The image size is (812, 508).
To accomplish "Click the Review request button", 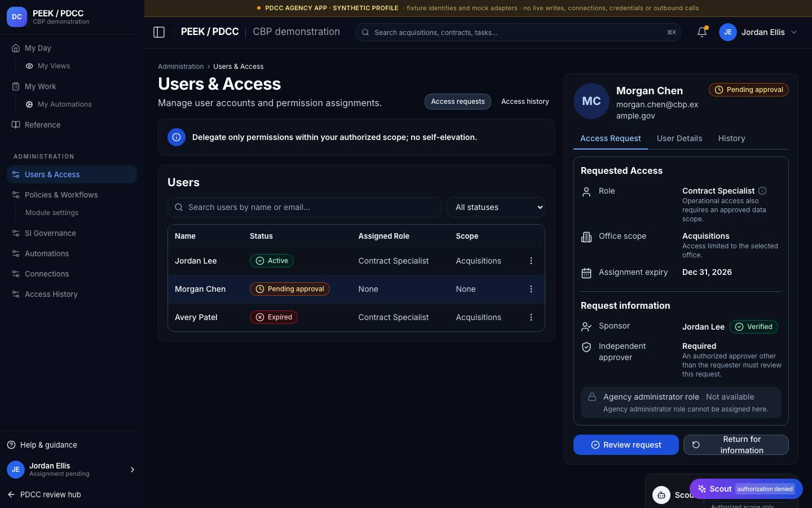I will click(626, 445).
